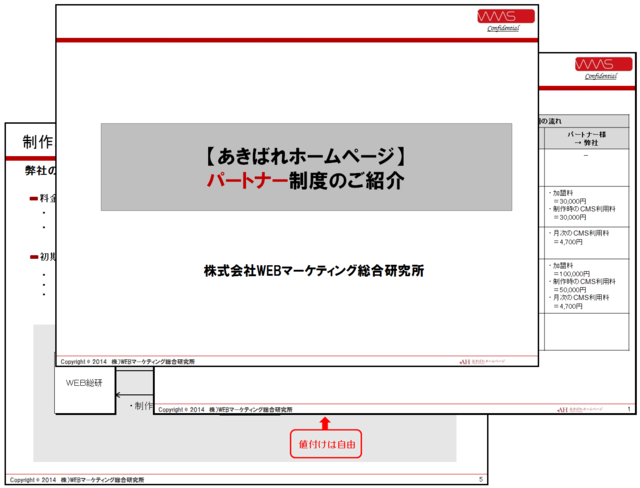Click the copyright footer on the back-left slide

[x=77, y=480]
